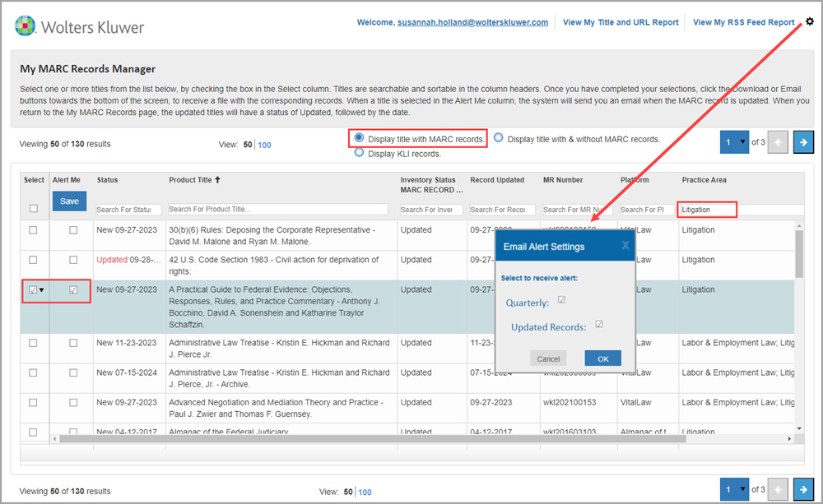Click the Wolters Kluwer logo

coord(79,26)
